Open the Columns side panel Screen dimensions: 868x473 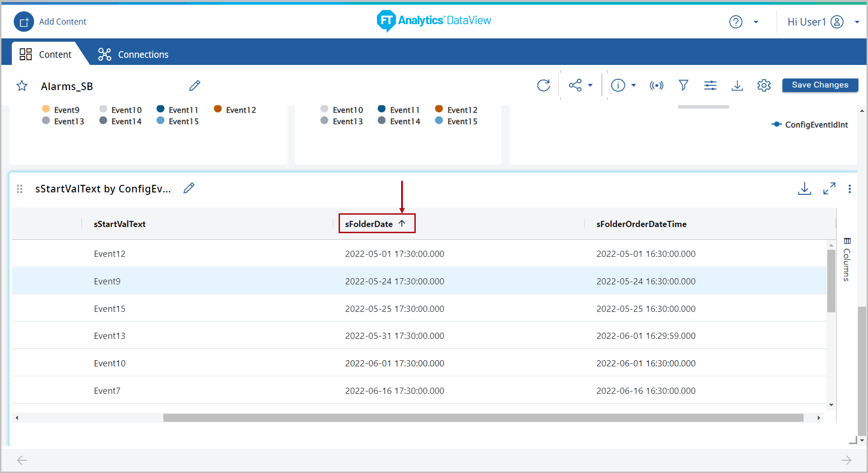(x=847, y=260)
